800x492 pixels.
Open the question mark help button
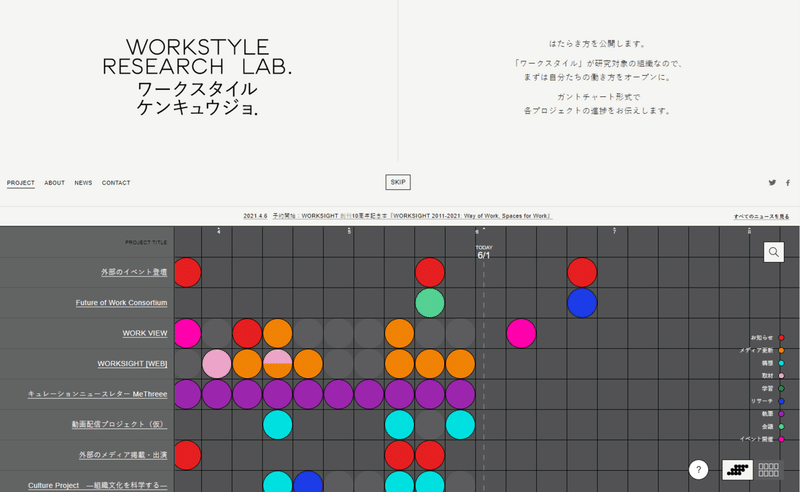click(x=698, y=470)
